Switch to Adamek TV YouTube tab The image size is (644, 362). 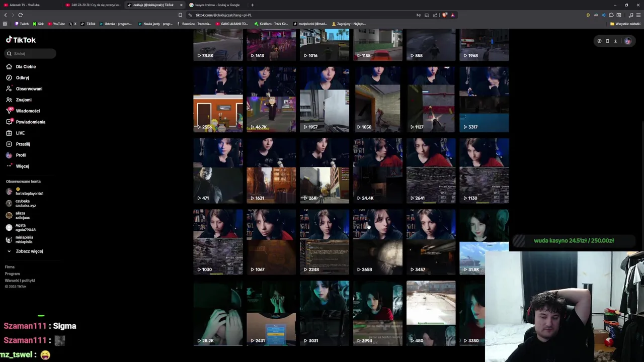pyautogui.click(x=30, y=5)
